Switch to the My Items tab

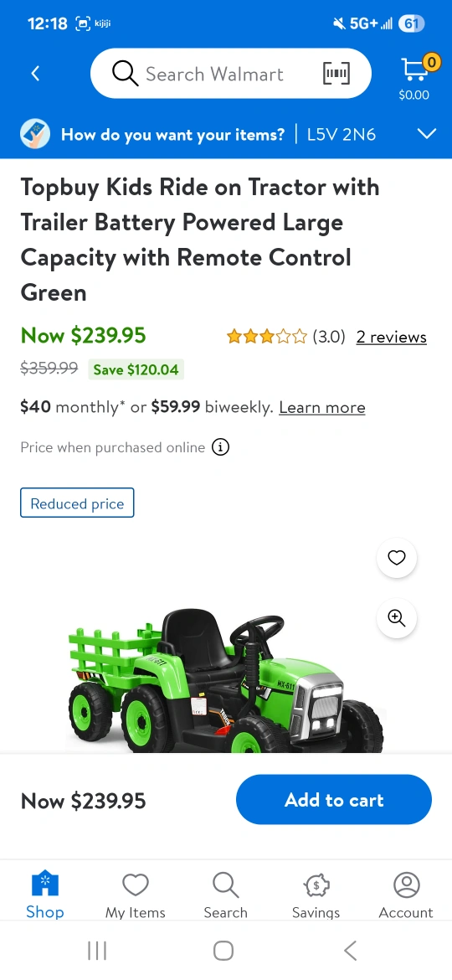(136, 895)
